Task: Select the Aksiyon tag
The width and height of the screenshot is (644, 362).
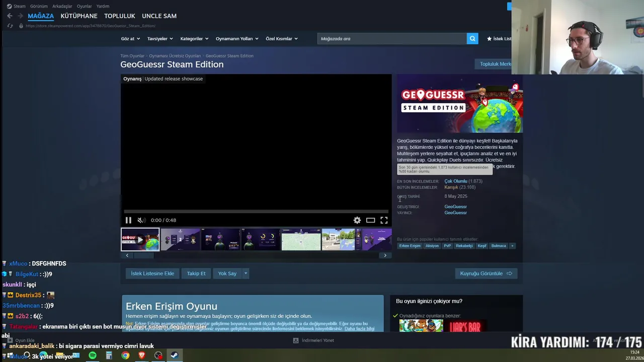Action: click(x=432, y=246)
